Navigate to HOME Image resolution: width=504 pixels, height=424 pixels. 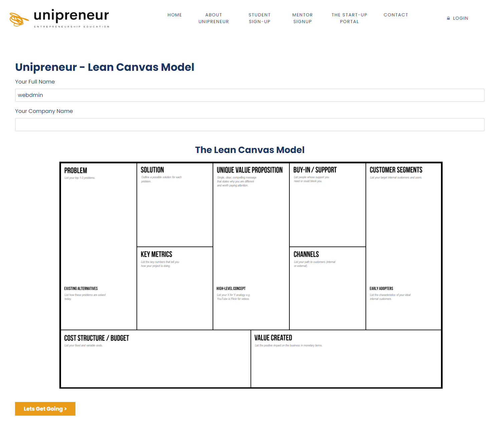(175, 15)
